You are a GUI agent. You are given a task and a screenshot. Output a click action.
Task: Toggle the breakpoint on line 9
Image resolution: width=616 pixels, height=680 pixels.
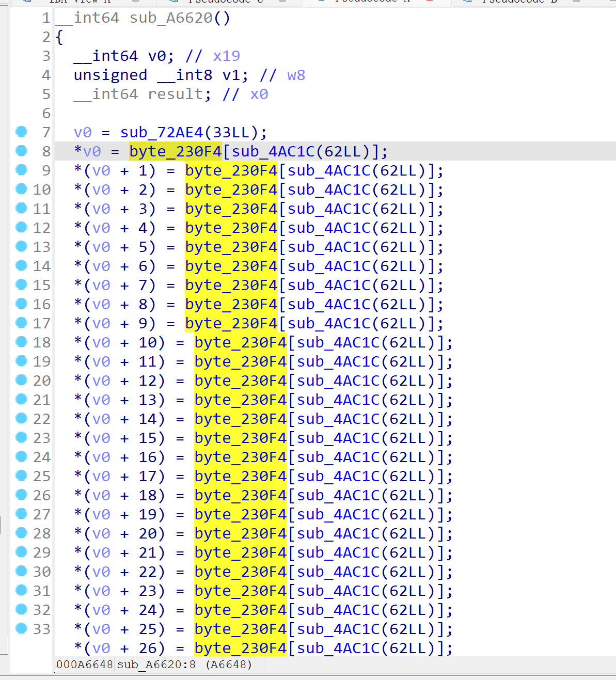21,170
